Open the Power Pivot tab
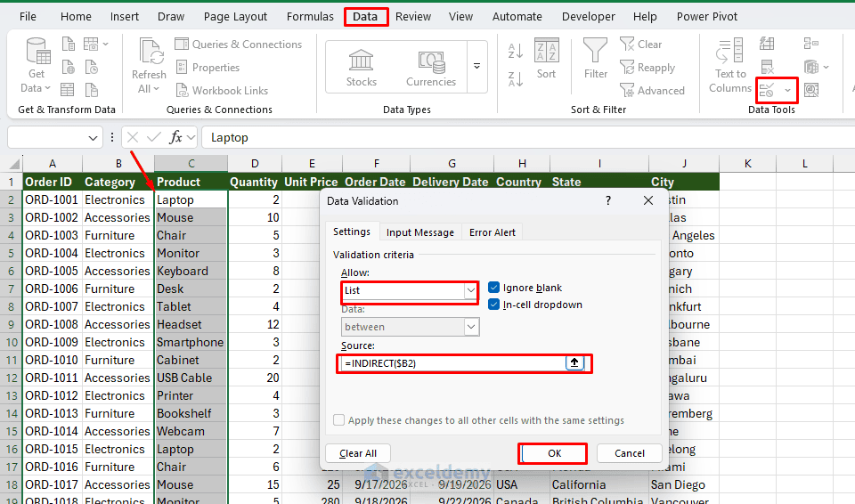This screenshot has width=855, height=504. (x=706, y=16)
